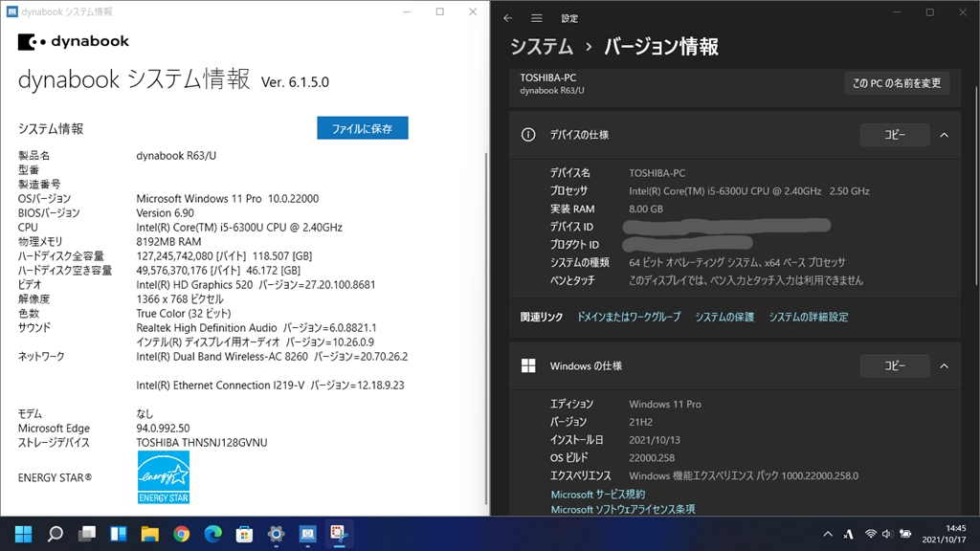Select the product name value dynabook R63/U
The image size is (980, 551).
click(176, 156)
